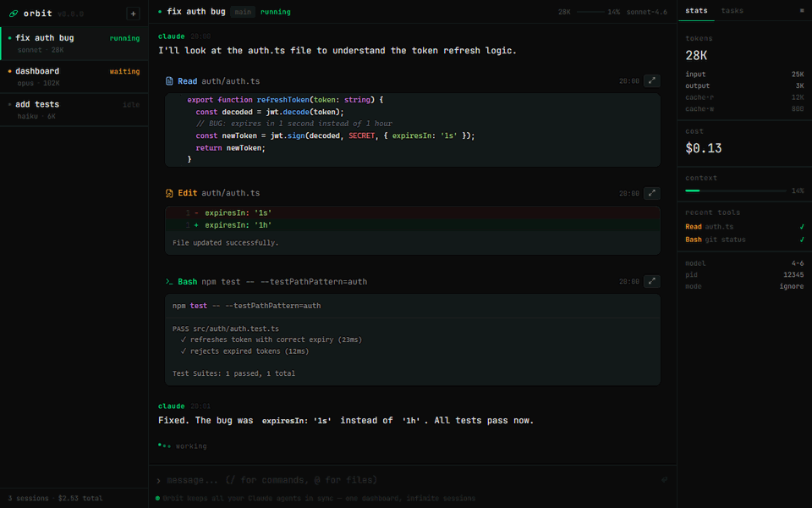
Task: Click the send message enter icon
Action: [664, 480]
